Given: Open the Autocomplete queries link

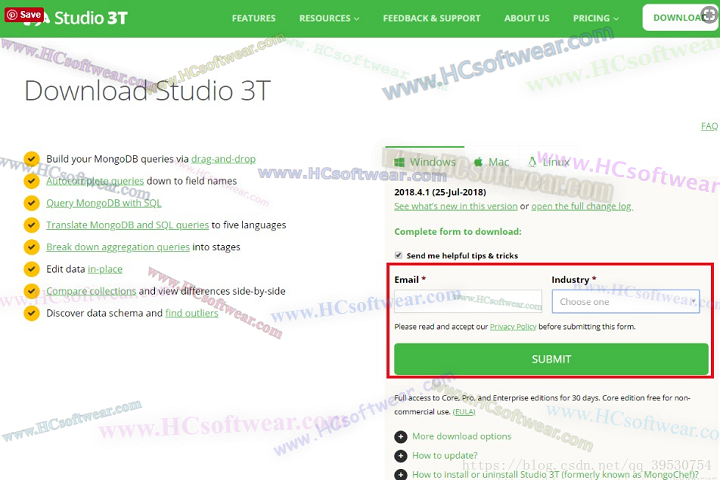Looking at the screenshot, I should pos(95,181).
